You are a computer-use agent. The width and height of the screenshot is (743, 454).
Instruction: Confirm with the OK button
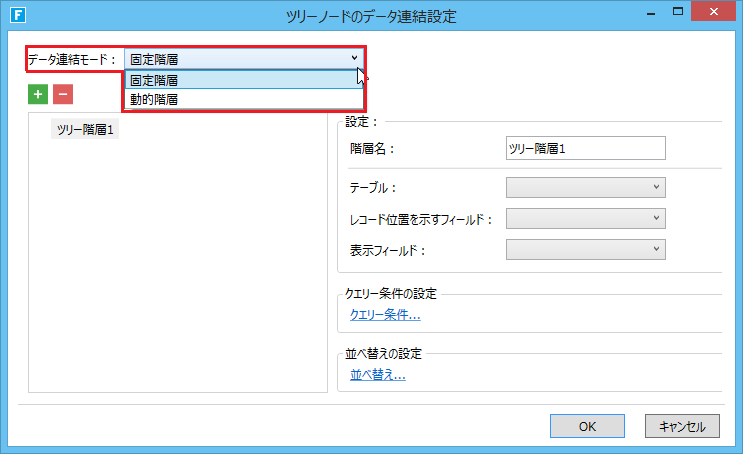587,426
